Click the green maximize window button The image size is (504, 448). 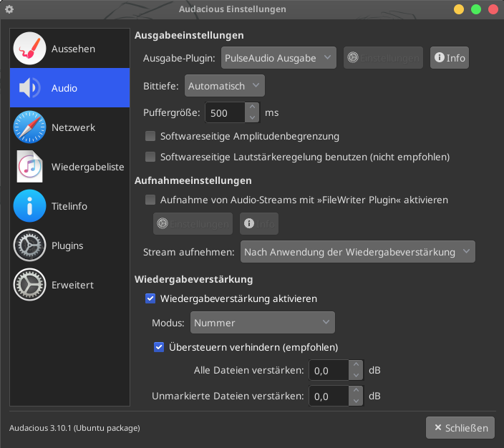(x=476, y=9)
